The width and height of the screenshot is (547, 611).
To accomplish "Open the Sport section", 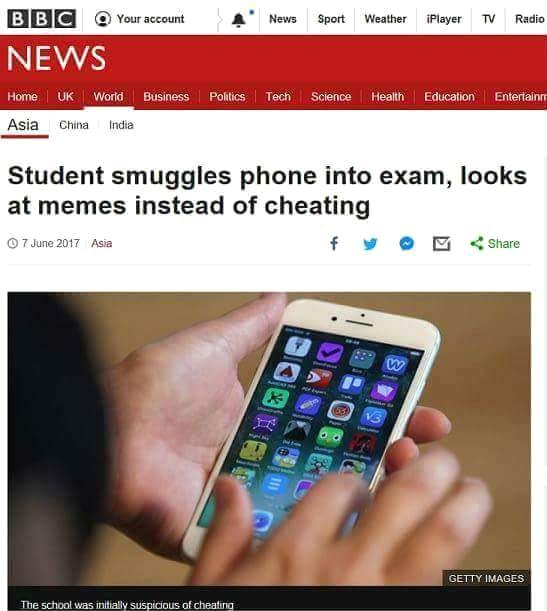I will coord(331,19).
